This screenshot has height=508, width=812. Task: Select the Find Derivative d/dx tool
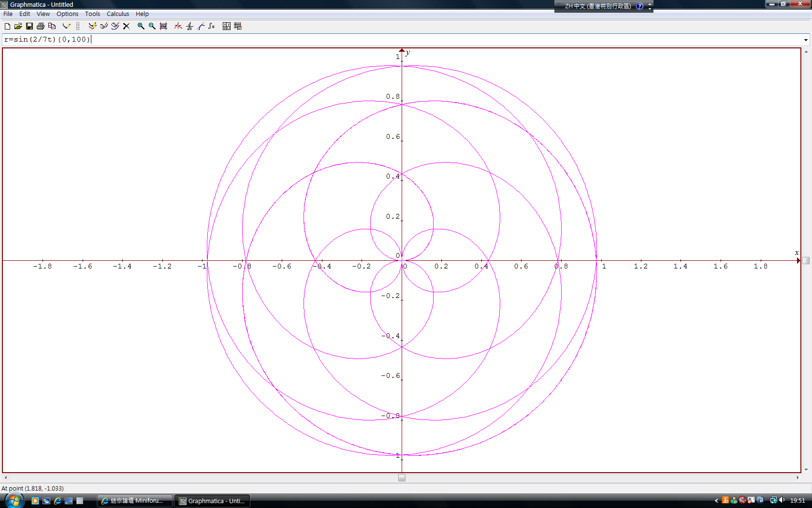point(189,26)
